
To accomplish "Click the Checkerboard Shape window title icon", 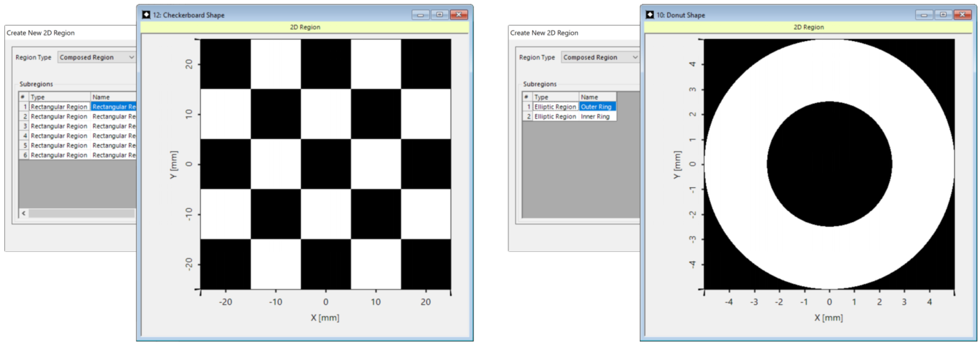I will tap(146, 15).
